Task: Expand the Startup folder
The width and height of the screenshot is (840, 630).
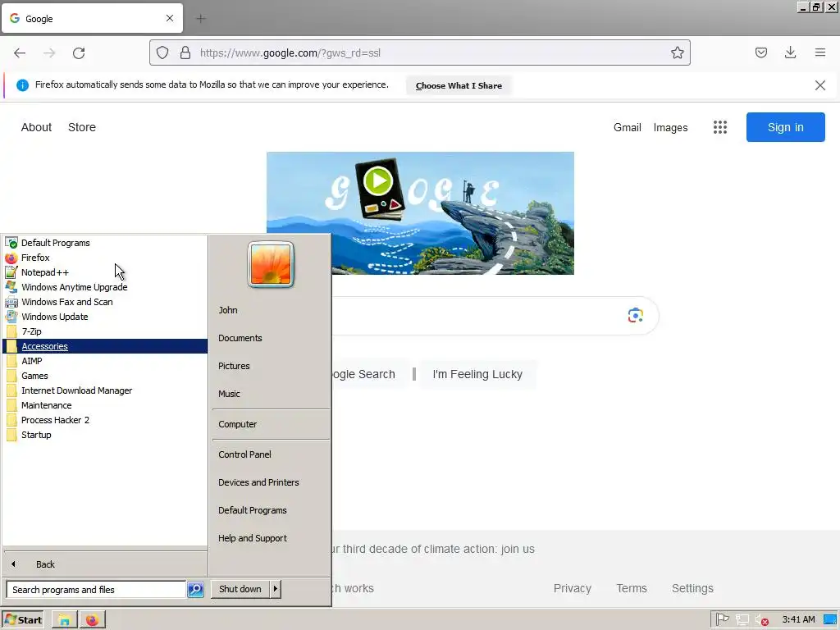Action: click(105, 435)
